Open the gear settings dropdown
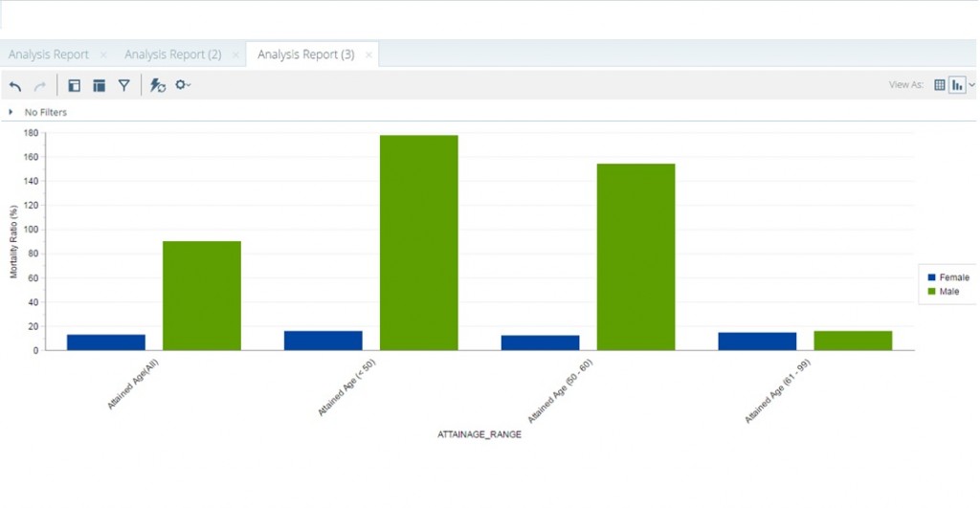Image resolution: width=980 pixels, height=508 pixels. coord(182,85)
